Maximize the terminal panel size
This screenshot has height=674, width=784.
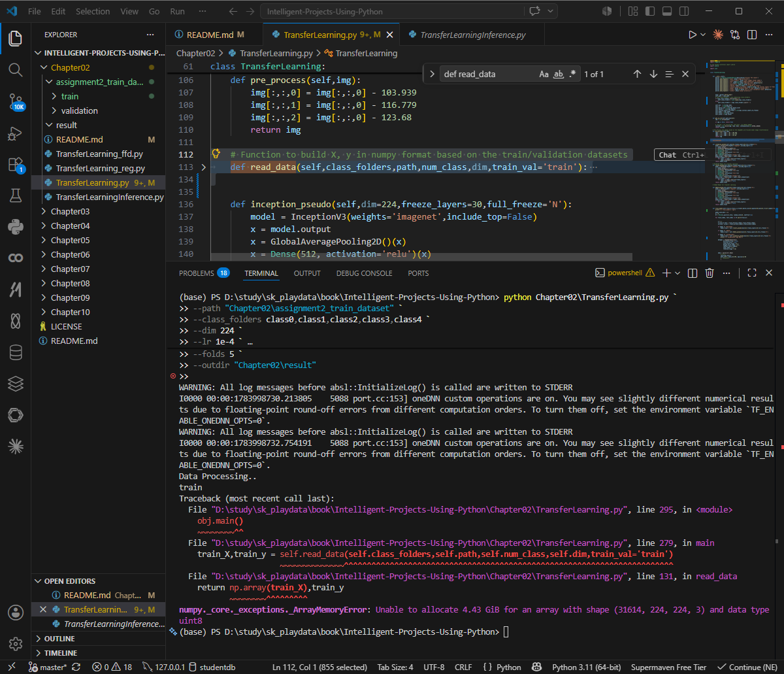(752, 273)
